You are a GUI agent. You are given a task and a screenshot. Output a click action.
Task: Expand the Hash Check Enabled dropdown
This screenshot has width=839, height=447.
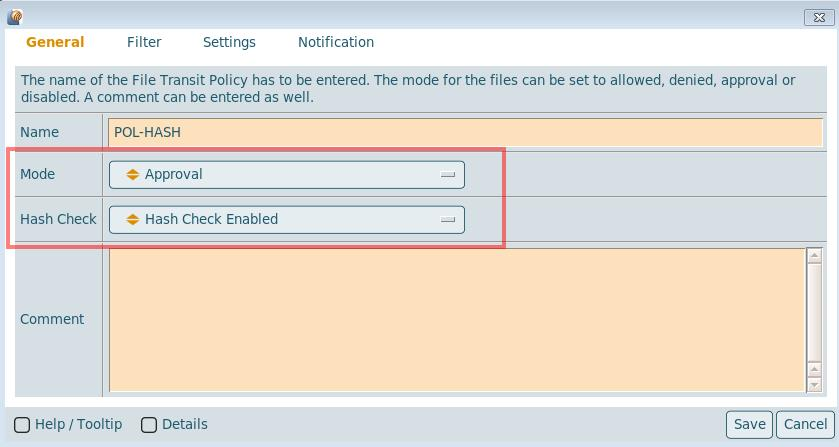click(286, 219)
